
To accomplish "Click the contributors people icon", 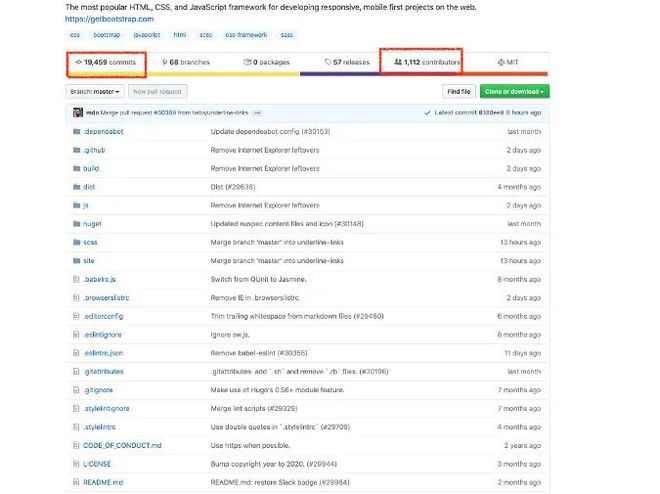I will tap(398, 62).
